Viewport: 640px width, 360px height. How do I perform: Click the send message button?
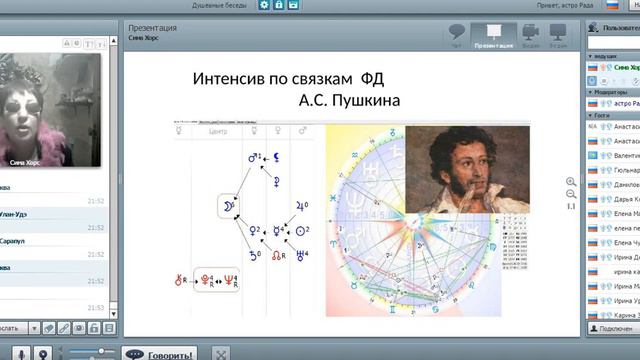click(x=13, y=328)
